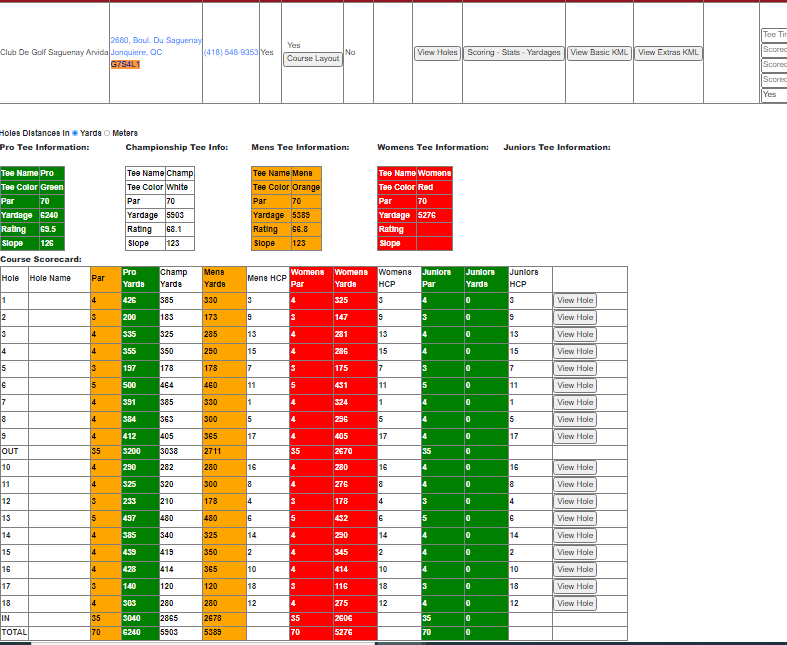Click View Hole for hole 16

point(575,570)
